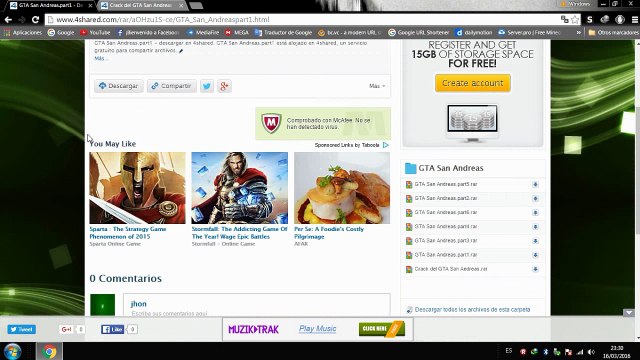Open the Google URL Shortener bookmark

click(x=419, y=32)
